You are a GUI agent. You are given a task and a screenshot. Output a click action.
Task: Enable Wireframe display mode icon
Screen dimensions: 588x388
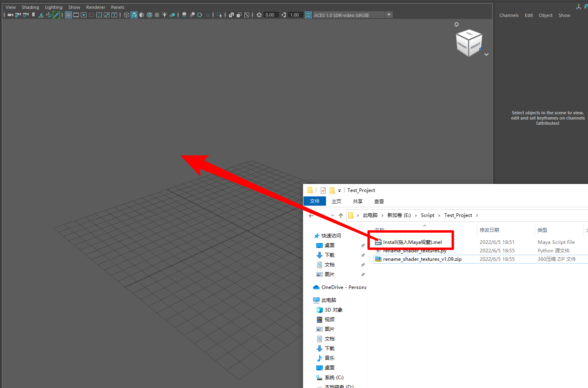[x=126, y=15]
